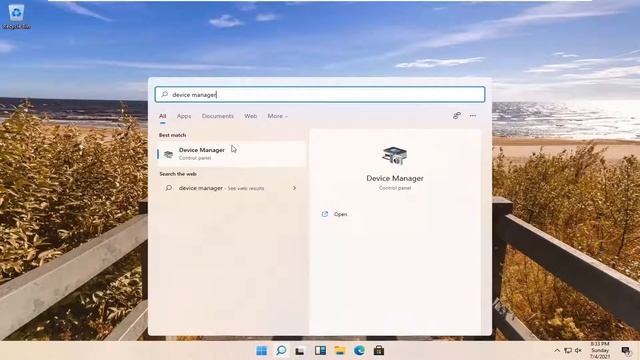Select the All tab
The image size is (640, 360).
click(162, 116)
